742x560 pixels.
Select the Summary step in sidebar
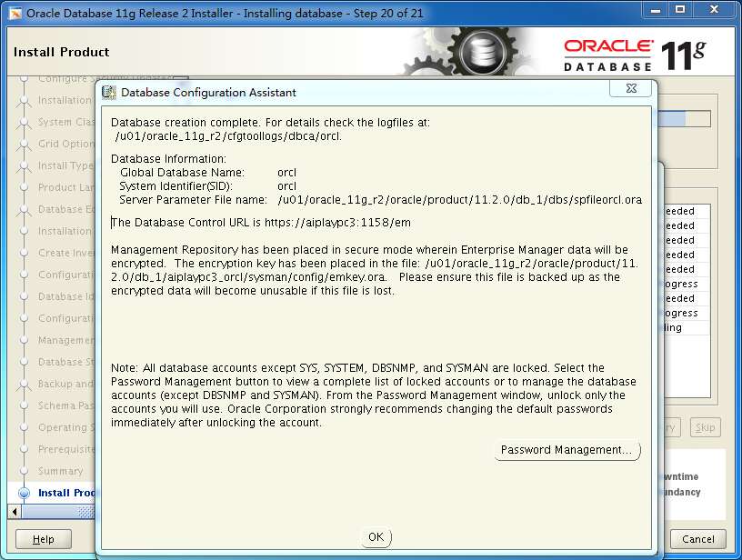tap(61, 471)
